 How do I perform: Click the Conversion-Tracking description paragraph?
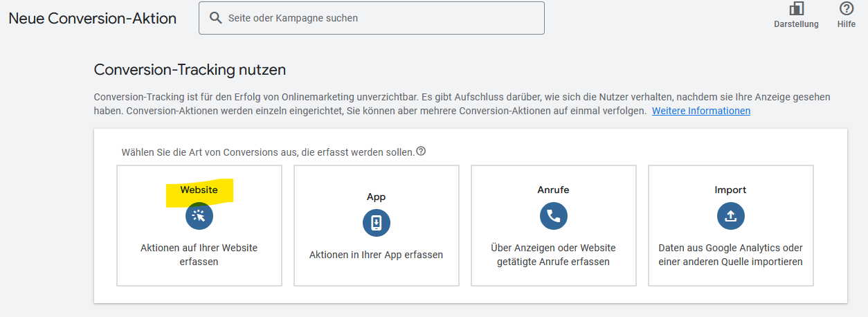click(462, 104)
